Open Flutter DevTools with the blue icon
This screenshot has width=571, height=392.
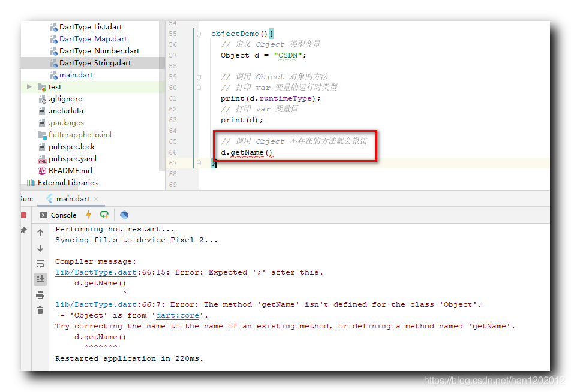coord(124,215)
